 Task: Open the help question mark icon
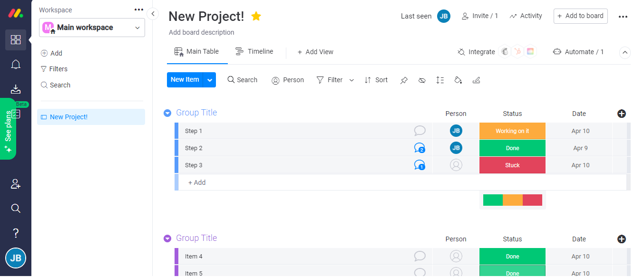click(16, 233)
